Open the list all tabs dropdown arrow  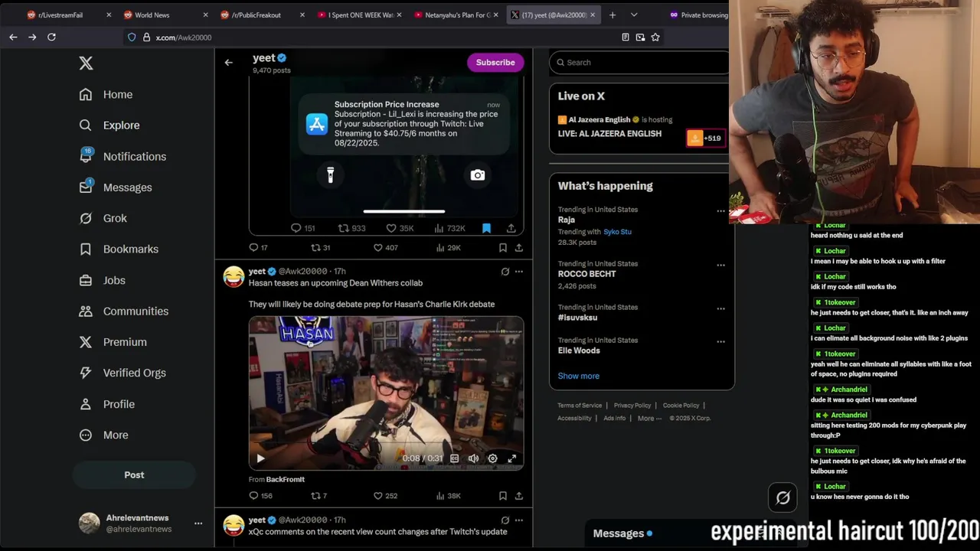(x=634, y=15)
